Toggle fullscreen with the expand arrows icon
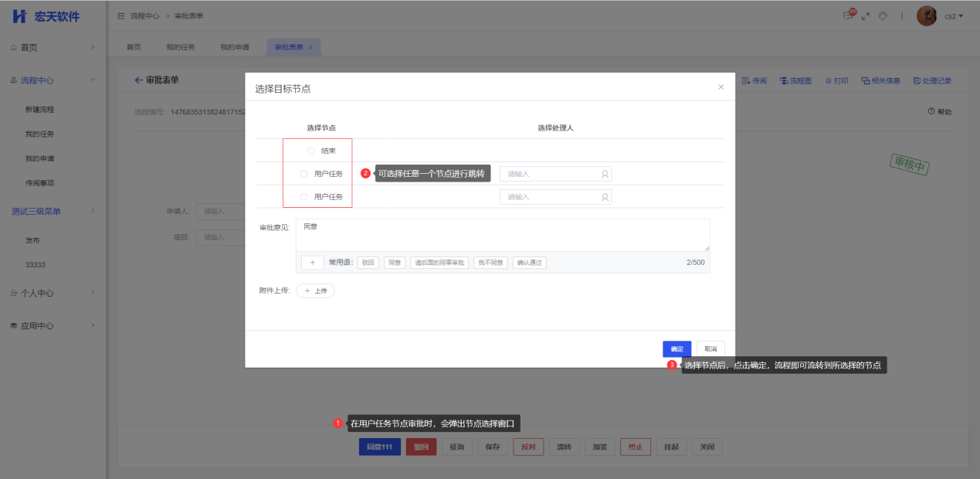 (x=866, y=15)
